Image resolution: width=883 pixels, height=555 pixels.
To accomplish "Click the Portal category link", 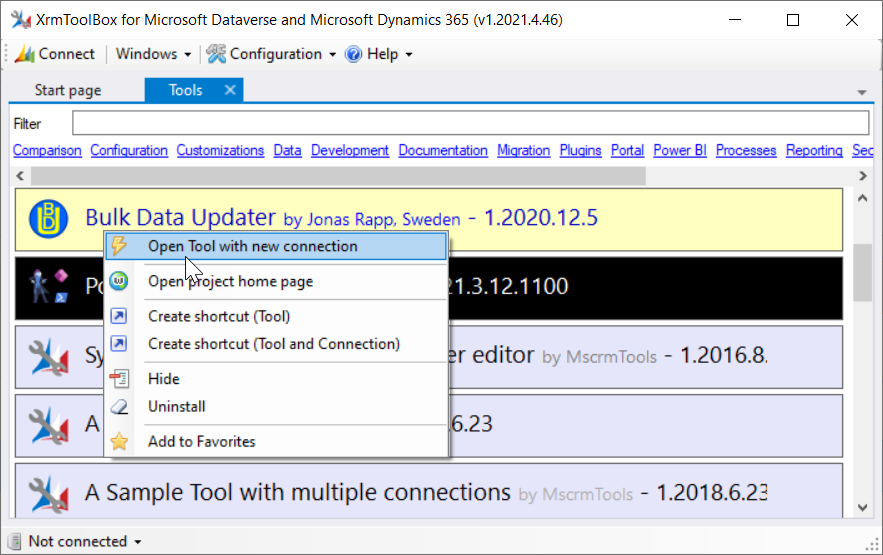I will (627, 150).
